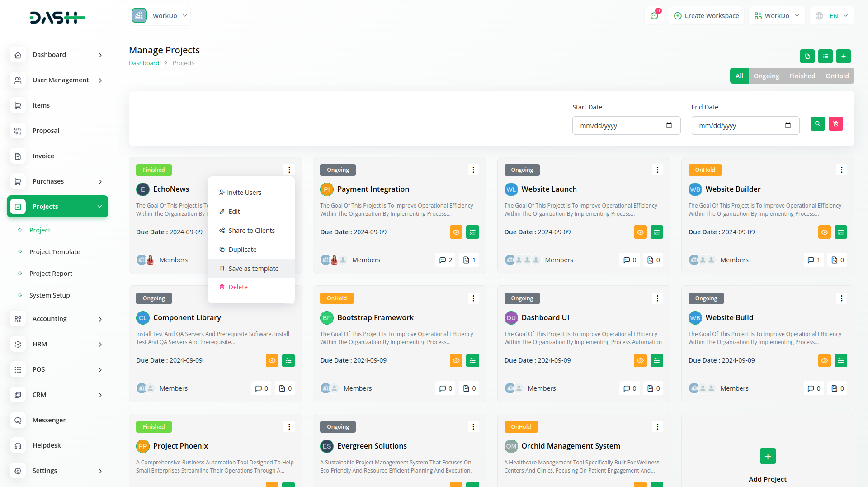The image size is (868, 487).
Task: Click Create Workspace button
Action: pyautogui.click(x=706, y=16)
